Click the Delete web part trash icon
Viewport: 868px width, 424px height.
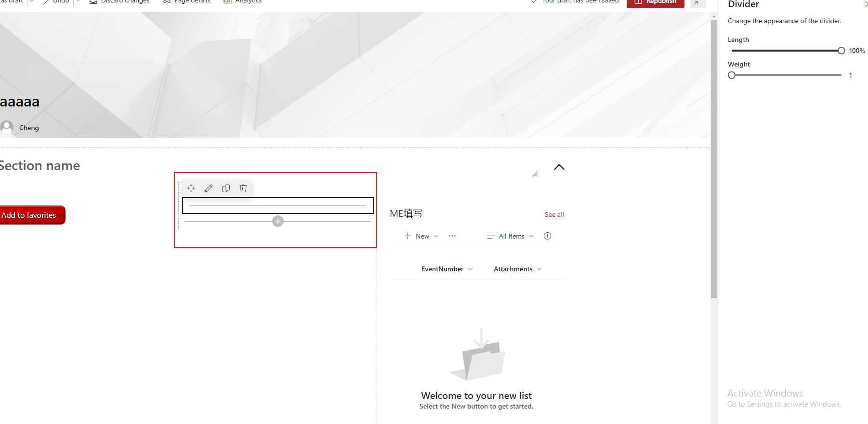click(x=243, y=188)
